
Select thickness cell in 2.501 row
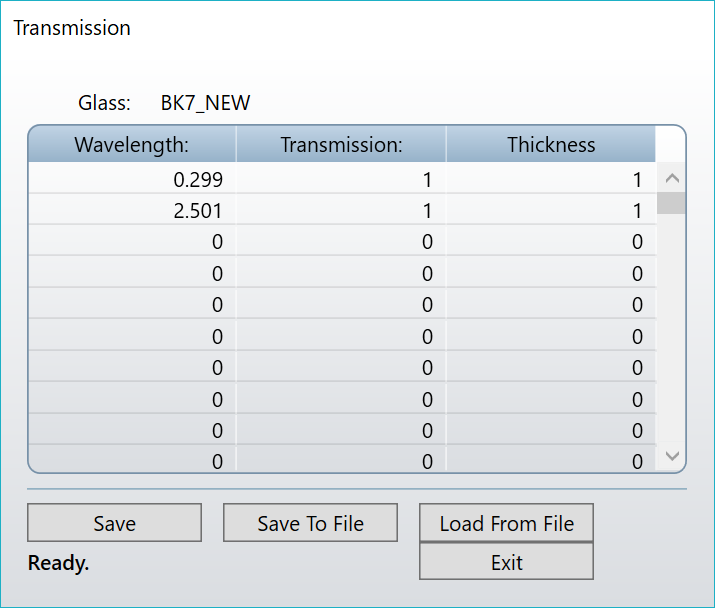pos(551,210)
